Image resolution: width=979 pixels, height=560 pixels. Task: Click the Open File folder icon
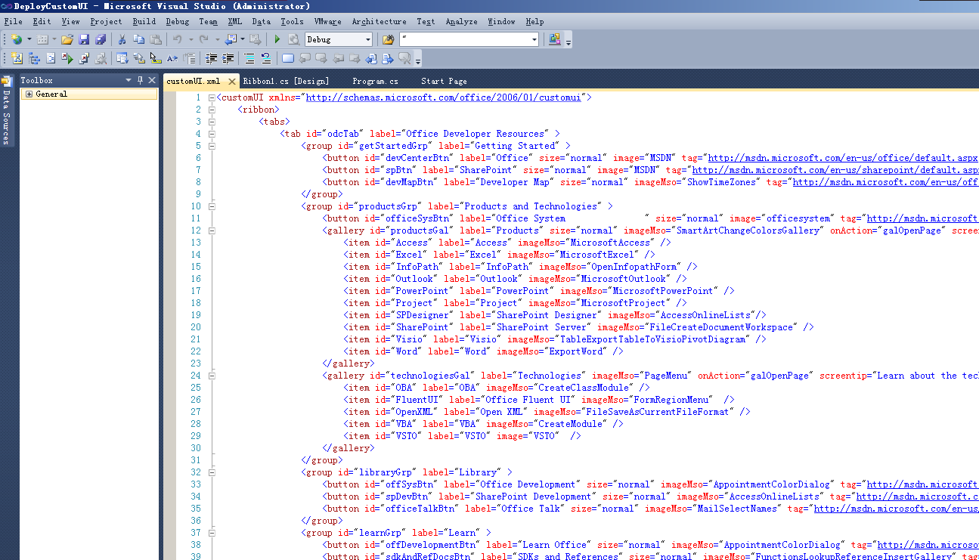coord(67,39)
